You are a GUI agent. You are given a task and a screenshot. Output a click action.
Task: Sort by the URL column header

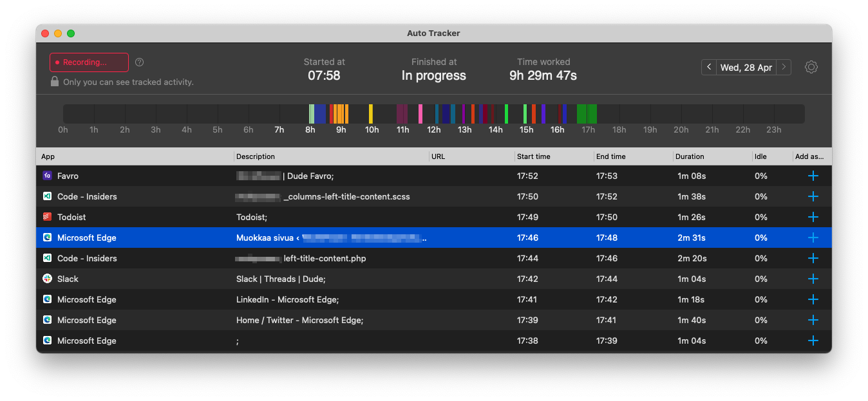pyautogui.click(x=472, y=156)
